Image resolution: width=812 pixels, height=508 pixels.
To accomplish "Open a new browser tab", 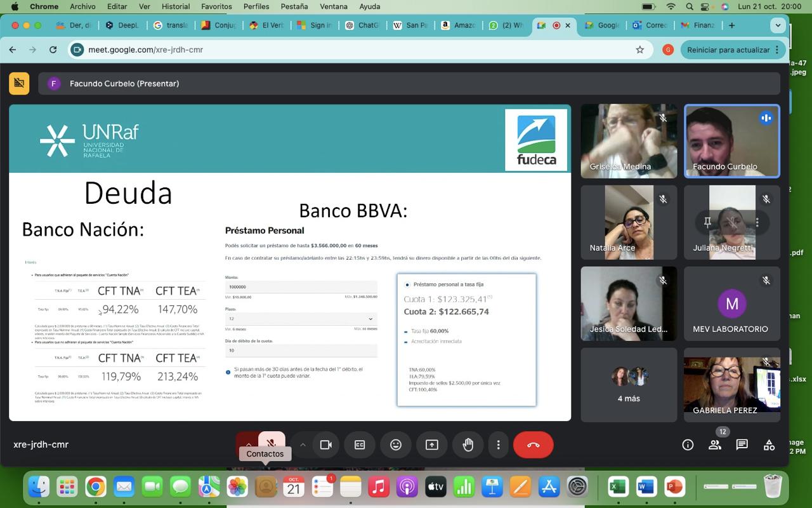I will pos(731,25).
